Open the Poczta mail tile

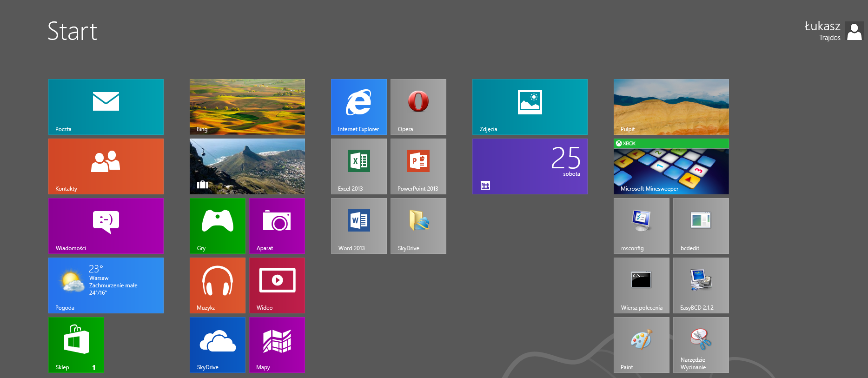106,107
